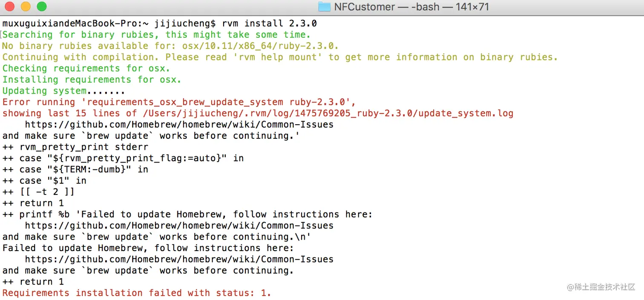644x300 pixels.
Task: Click the 'No binary rubies available for' line
Action: pyautogui.click(x=170, y=46)
